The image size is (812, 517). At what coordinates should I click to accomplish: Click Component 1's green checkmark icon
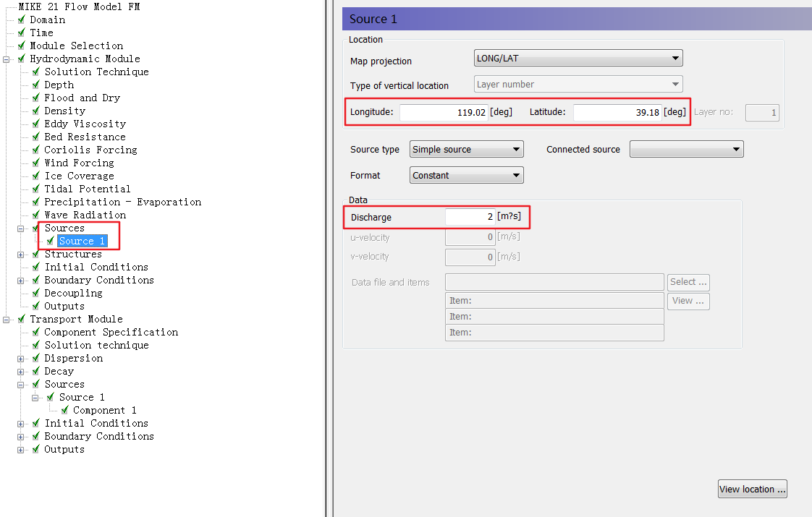(64, 410)
